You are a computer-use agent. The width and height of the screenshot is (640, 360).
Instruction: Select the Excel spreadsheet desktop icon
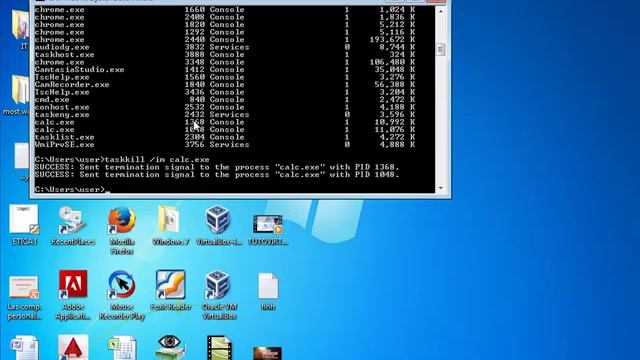pyautogui.click(x=122, y=347)
